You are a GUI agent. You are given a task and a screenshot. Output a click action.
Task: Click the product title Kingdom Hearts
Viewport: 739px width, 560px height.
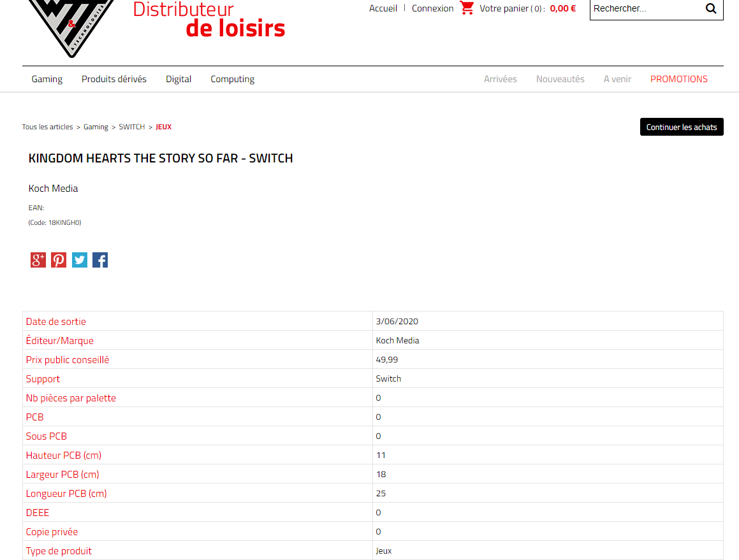tap(161, 158)
